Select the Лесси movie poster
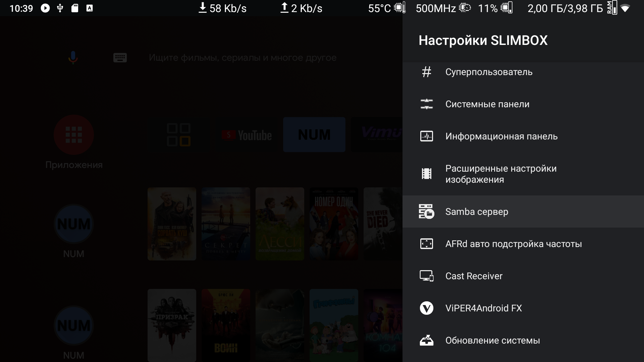This screenshot has height=362, width=644. coord(280,224)
